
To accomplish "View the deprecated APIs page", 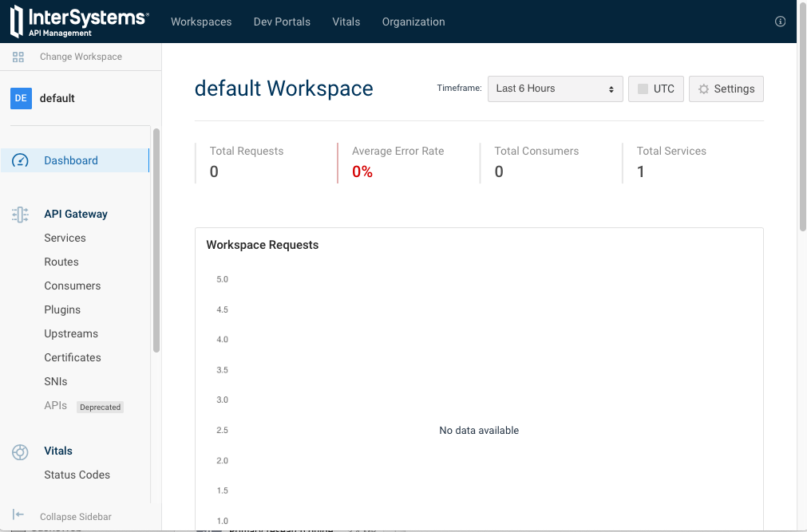I will coord(55,405).
